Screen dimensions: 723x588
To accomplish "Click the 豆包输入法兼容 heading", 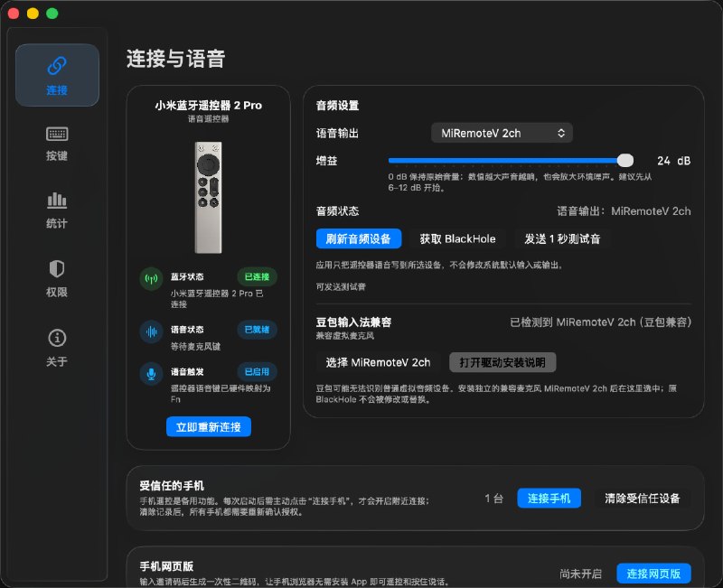I will pos(353,322).
